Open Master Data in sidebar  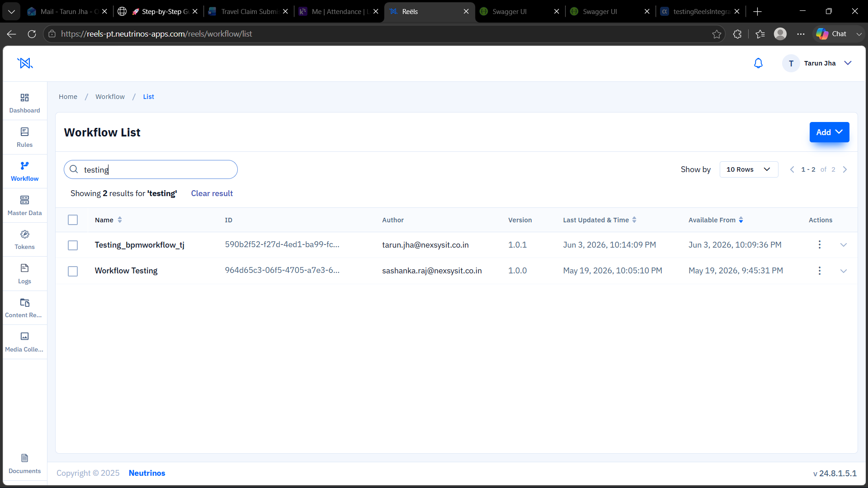click(x=24, y=206)
